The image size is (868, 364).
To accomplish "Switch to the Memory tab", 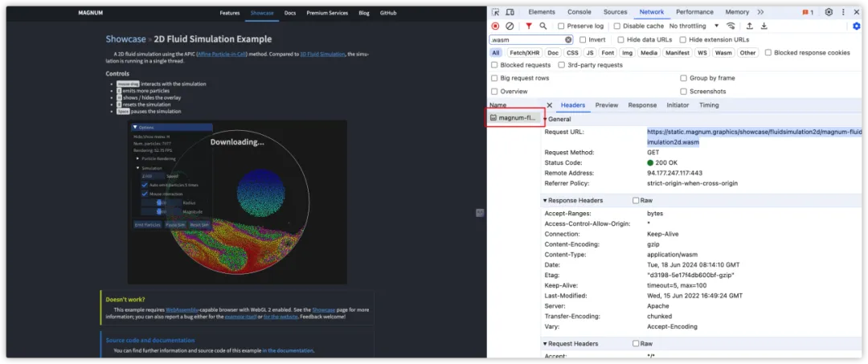I will (x=737, y=12).
